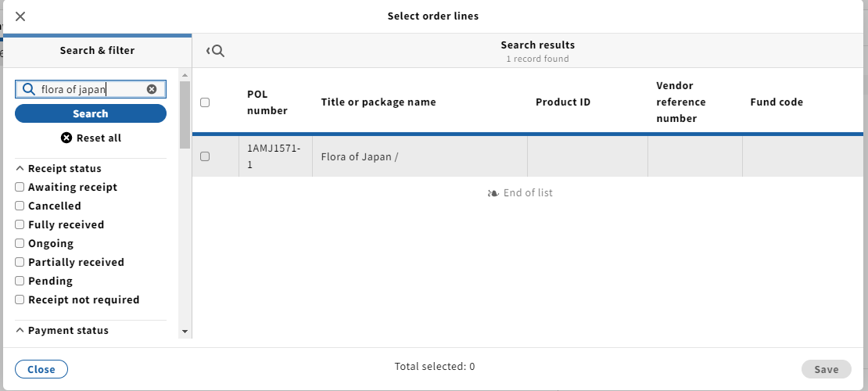
Task: Collapse the Receipt status accordion
Action: 59,168
